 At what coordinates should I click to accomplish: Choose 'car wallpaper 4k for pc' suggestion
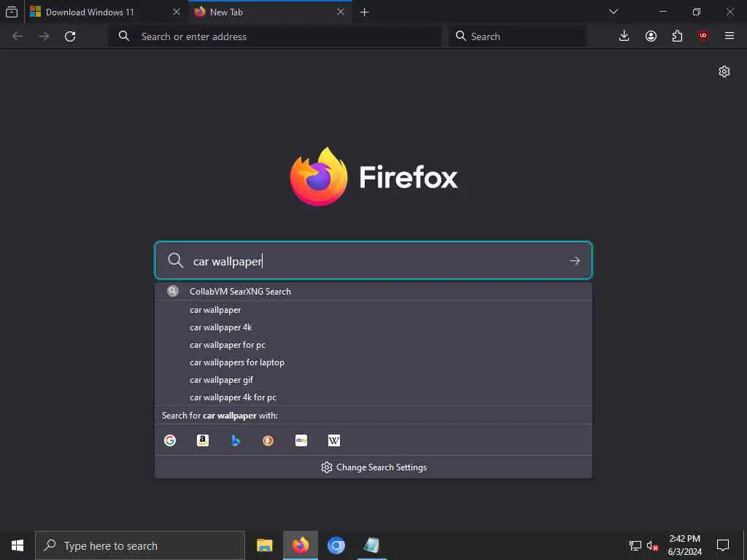coord(373,397)
